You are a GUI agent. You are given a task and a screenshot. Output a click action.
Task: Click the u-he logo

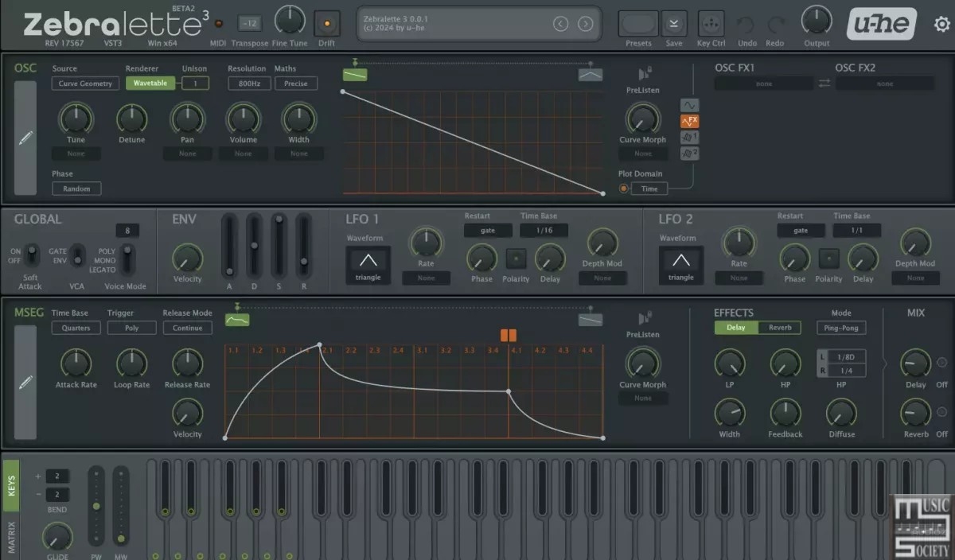883,24
